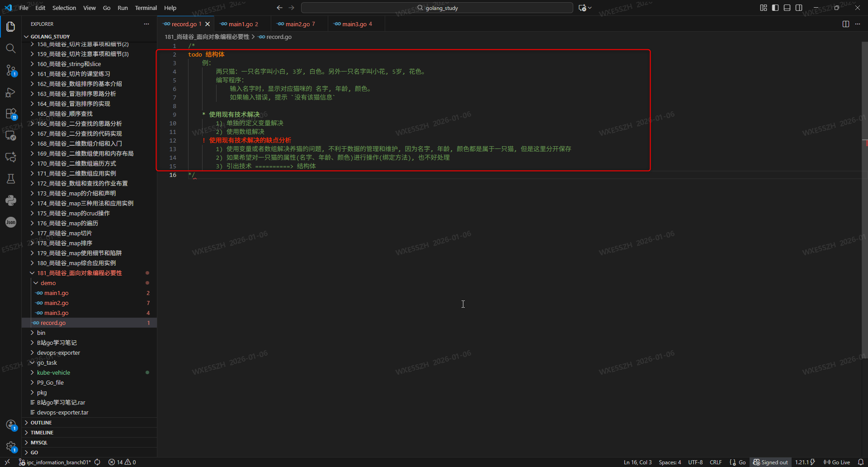The height and width of the screenshot is (467, 868).
Task: Click the ipc_information_branch01 git branch
Action: pos(55,462)
